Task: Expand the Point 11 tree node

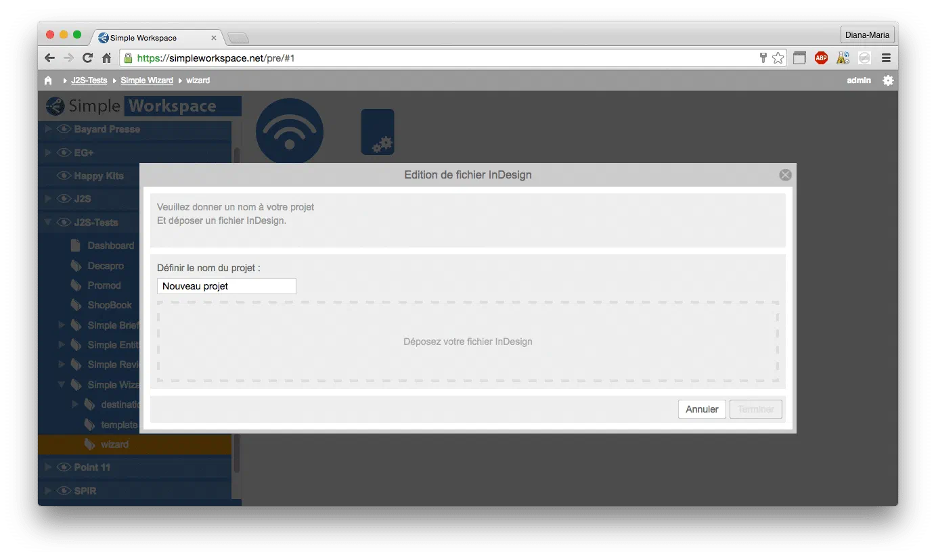Action: (48, 467)
